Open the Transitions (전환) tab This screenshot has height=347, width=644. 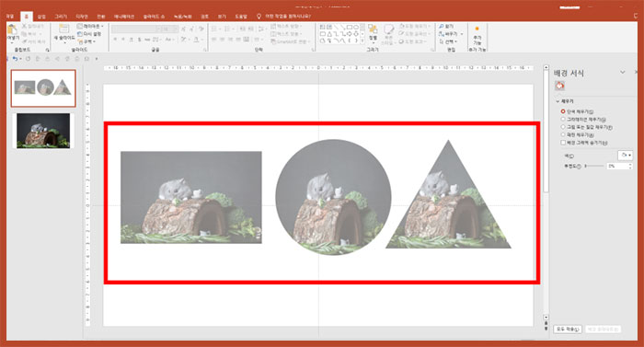(101, 17)
